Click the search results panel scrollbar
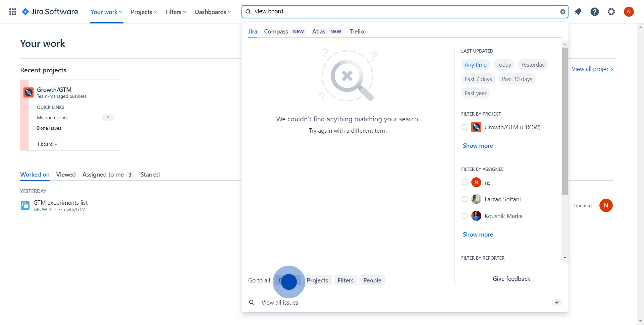This screenshot has width=644, height=325. click(x=565, y=121)
